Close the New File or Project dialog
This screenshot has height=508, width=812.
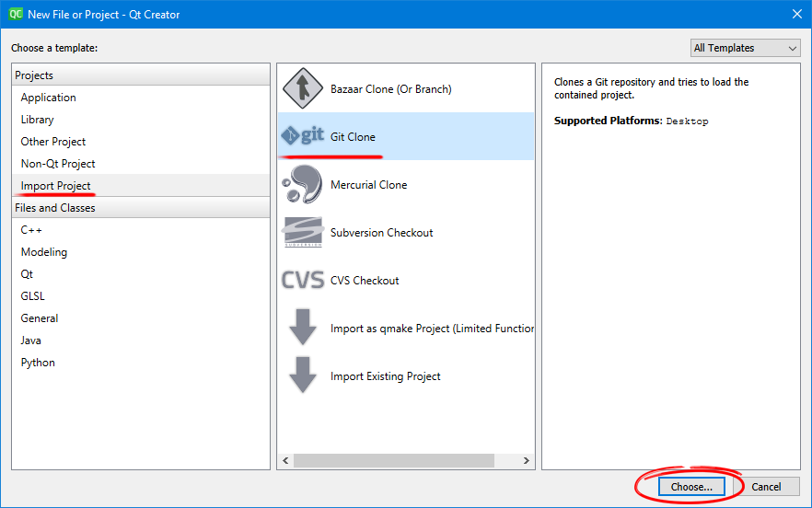coord(795,14)
